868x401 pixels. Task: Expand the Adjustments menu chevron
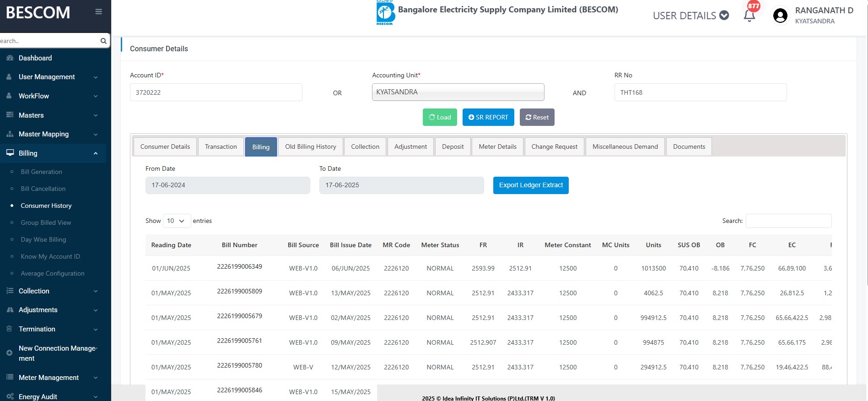coord(96,310)
